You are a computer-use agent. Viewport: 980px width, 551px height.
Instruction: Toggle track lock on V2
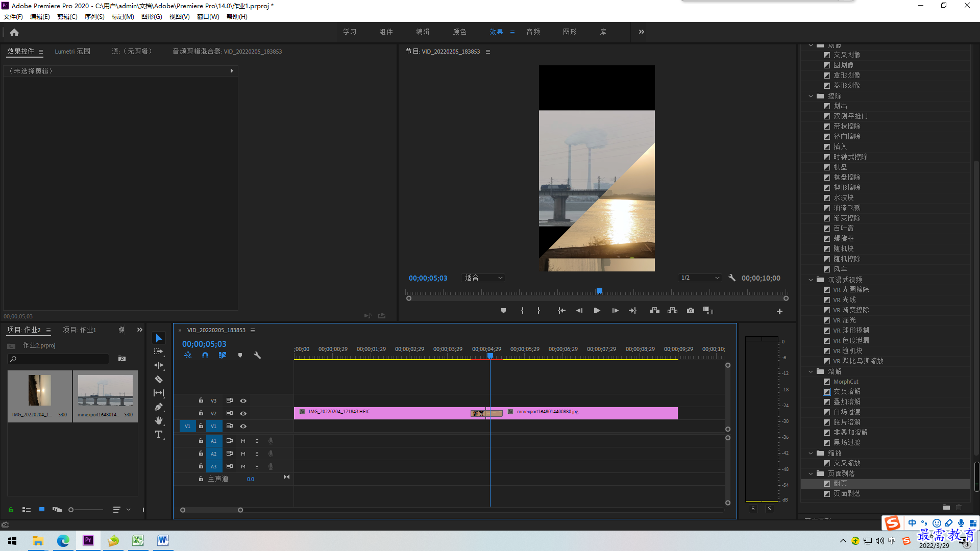(201, 413)
